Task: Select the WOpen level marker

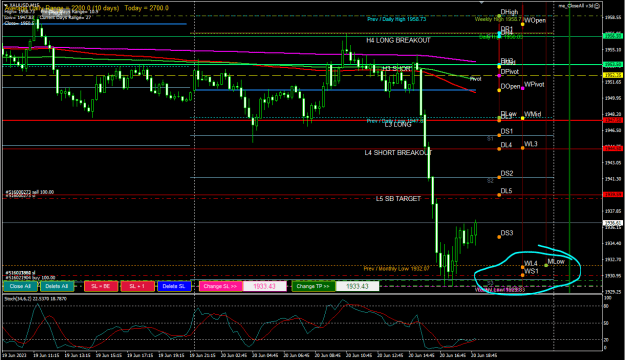Action: tap(523, 24)
